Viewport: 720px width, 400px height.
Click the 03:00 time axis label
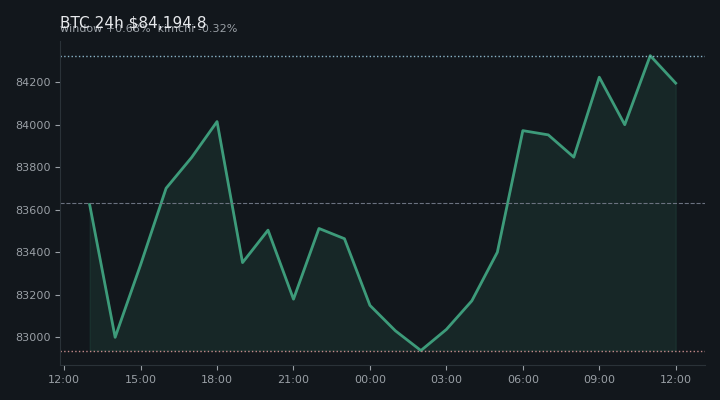pos(446,379)
